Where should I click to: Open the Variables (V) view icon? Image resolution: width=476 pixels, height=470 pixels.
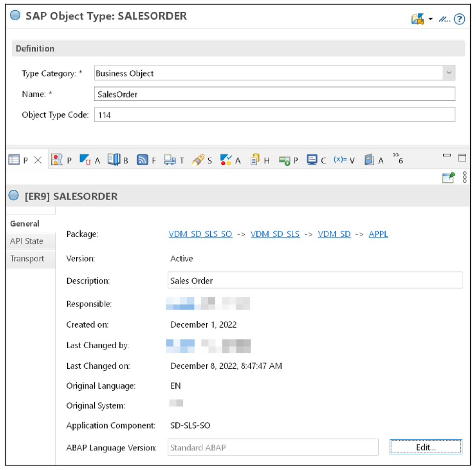pos(339,159)
